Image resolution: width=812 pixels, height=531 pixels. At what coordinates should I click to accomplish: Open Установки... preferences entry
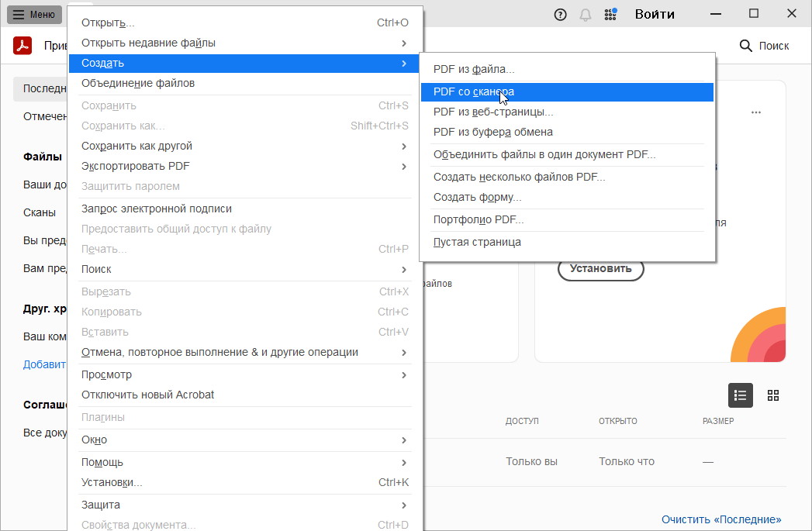tap(245, 482)
